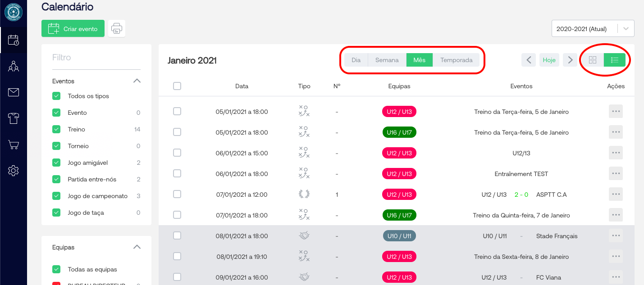Tick the select-all checkbox in table header
644x285 pixels.
coord(177,86)
